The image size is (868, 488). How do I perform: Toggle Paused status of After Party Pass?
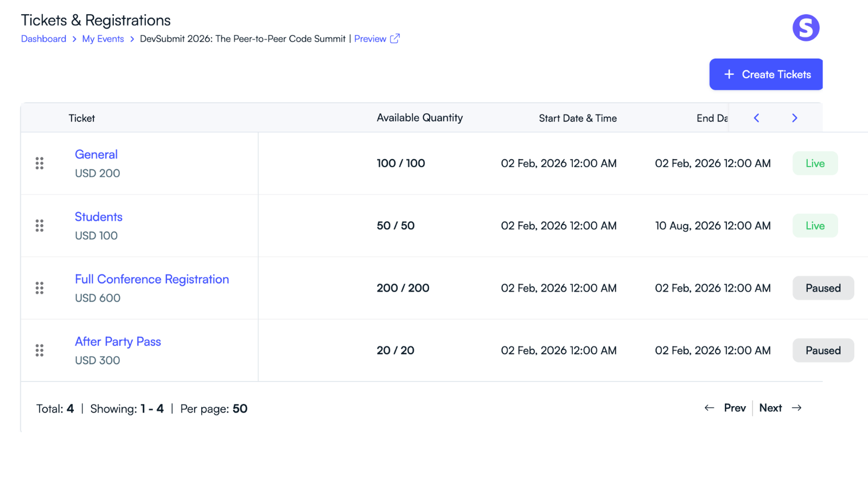[x=822, y=350]
